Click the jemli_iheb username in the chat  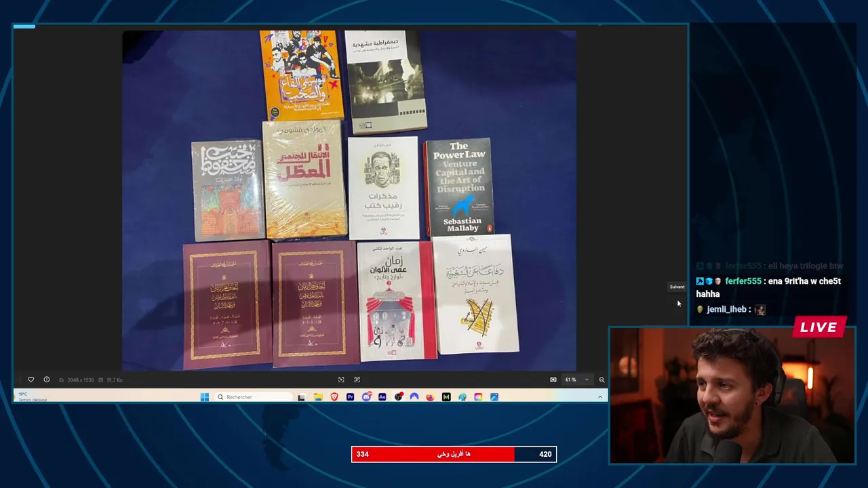click(x=726, y=309)
